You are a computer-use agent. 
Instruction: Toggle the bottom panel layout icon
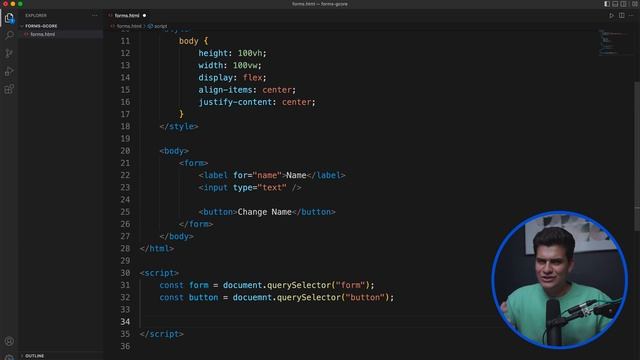pos(615,4)
